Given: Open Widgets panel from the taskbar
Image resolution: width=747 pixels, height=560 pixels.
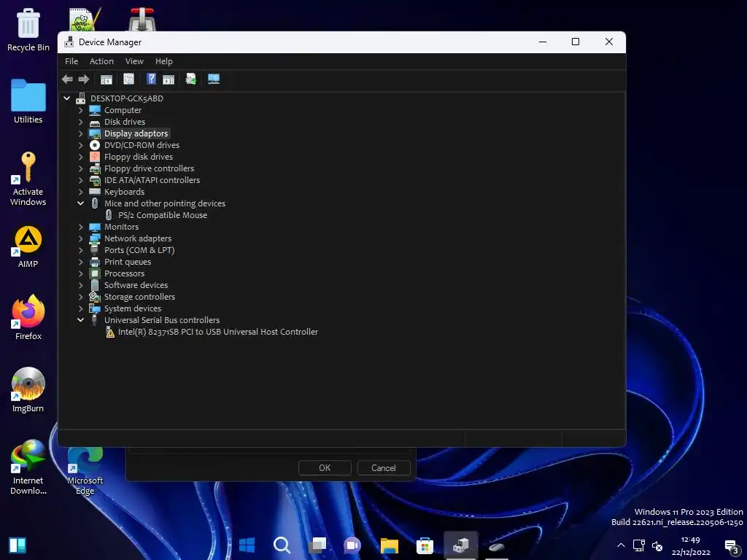Looking at the screenshot, I should [18, 545].
